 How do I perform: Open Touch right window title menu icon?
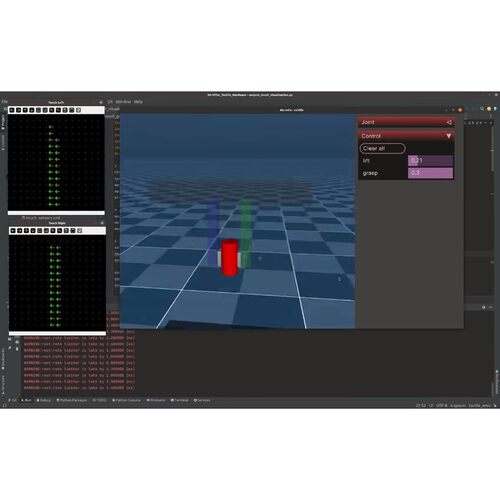pyautogui.click(x=102, y=223)
